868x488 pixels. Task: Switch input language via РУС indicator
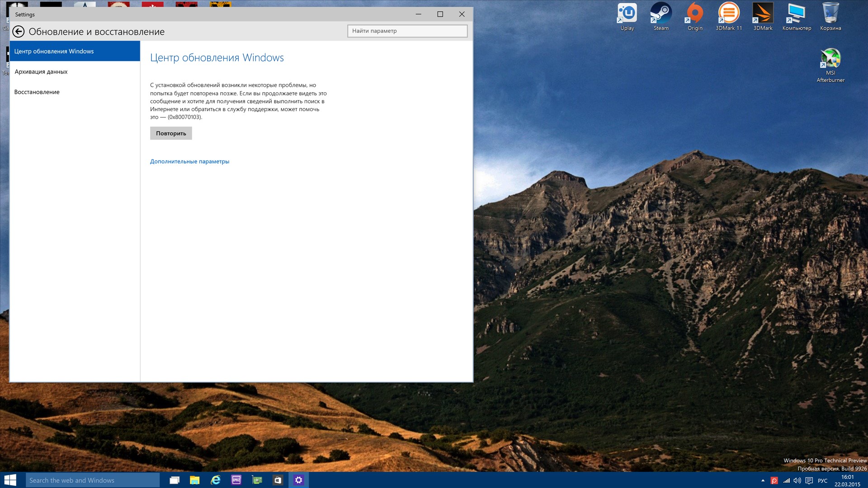pyautogui.click(x=822, y=480)
